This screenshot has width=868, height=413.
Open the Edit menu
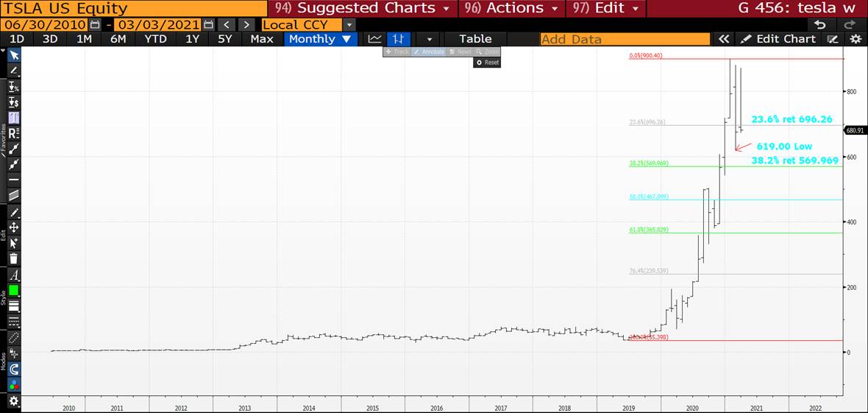click(605, 8)
